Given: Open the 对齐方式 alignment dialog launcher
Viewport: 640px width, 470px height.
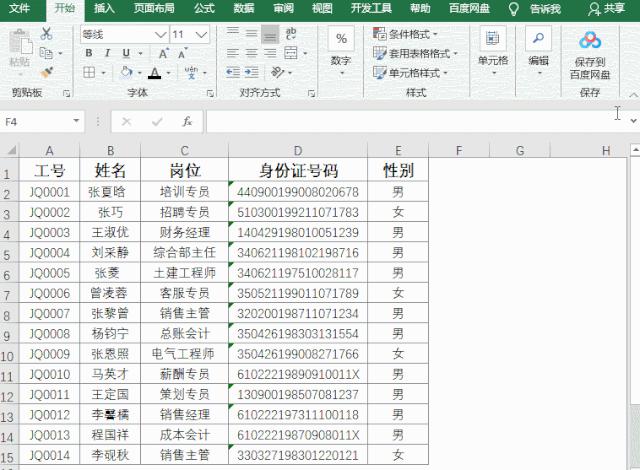Looking at the screenshot, I should click(x=311, y=93).
